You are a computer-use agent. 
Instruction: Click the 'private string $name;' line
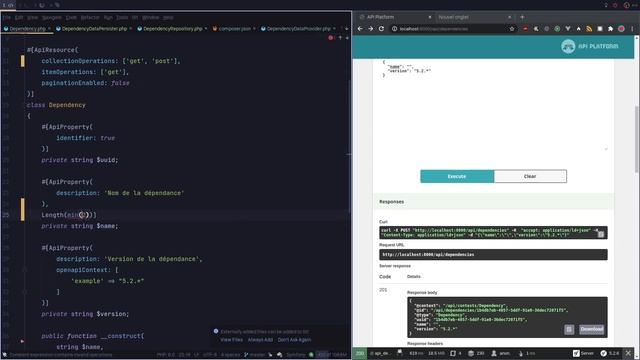80,226
